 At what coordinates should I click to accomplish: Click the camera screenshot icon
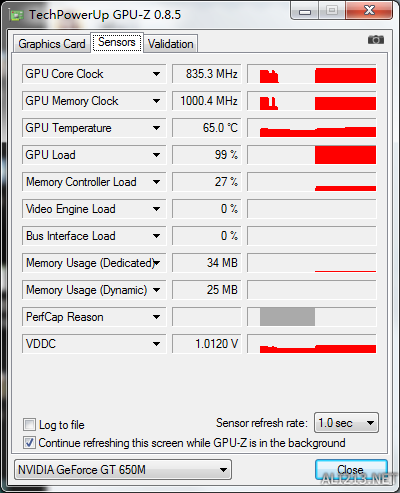pos(376,40)
